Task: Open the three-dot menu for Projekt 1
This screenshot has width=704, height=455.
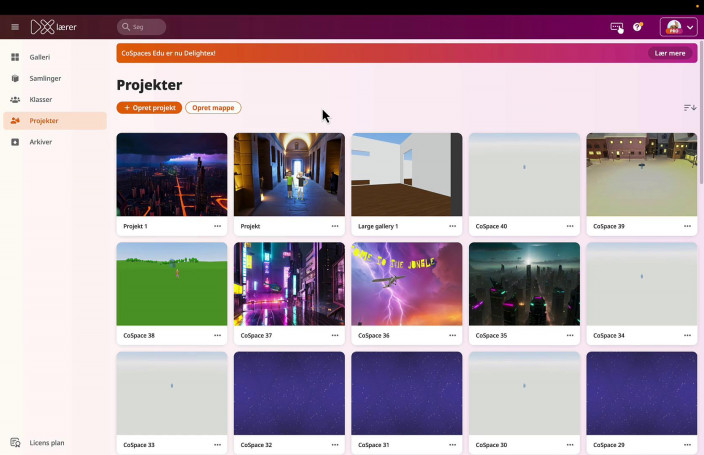Action: click(218, 226)
